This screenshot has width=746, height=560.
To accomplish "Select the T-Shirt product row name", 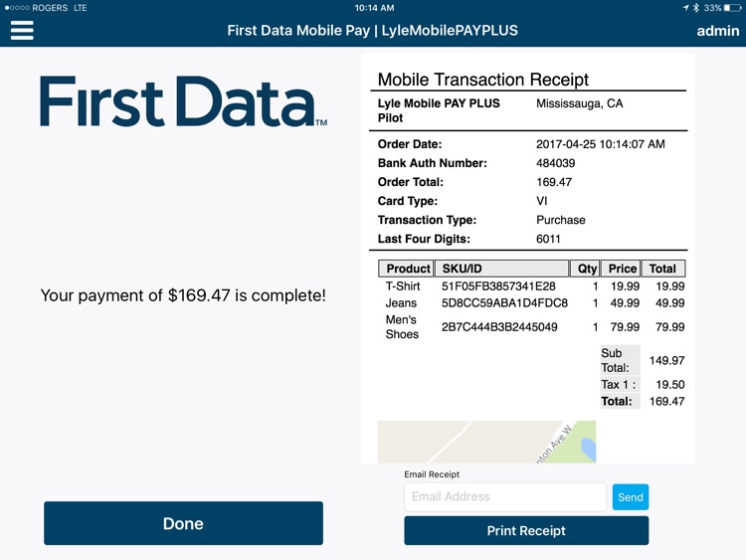I will click(403, 285).
